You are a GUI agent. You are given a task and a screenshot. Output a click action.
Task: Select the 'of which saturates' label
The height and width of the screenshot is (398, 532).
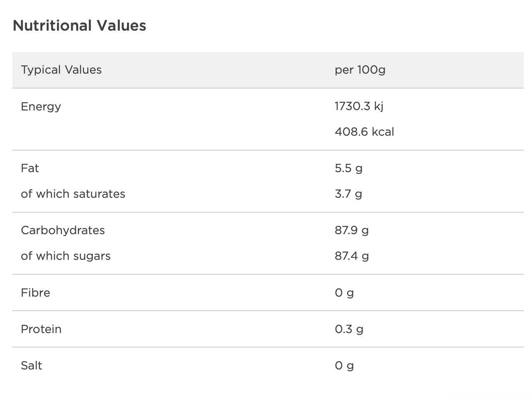(x=73, y=194)
